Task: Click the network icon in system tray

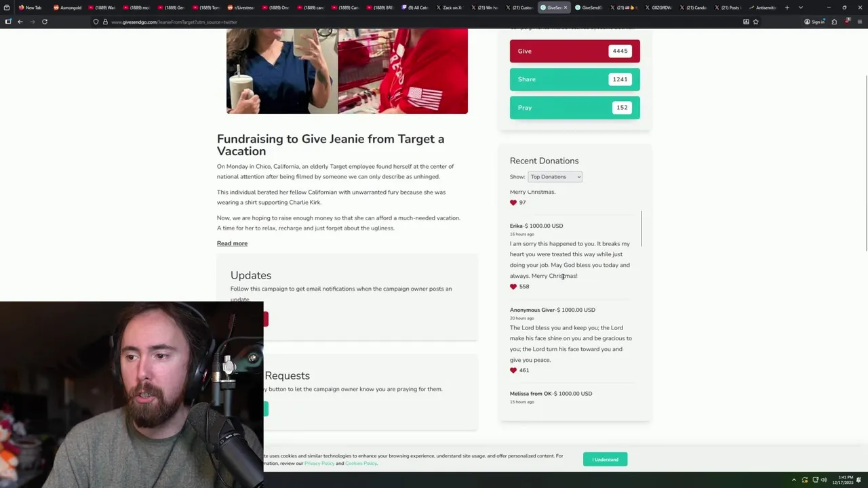Action: click(x=814, y=480)
